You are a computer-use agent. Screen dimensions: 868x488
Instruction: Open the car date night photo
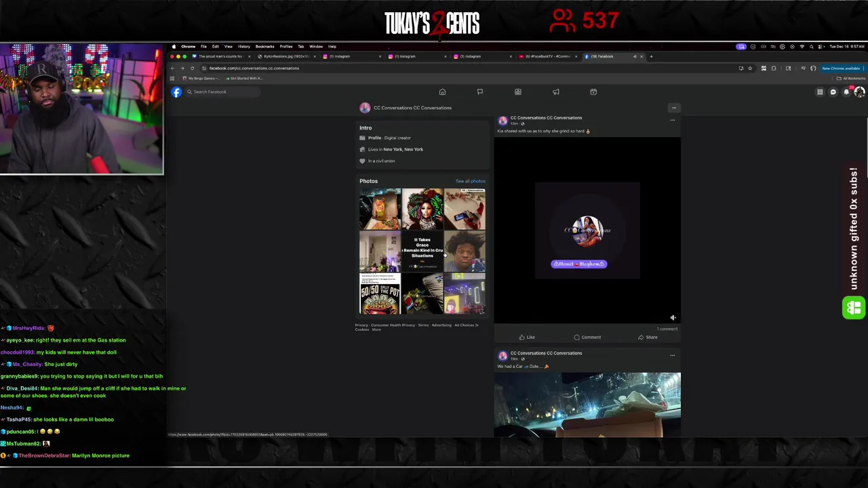[x=587, y=405]
